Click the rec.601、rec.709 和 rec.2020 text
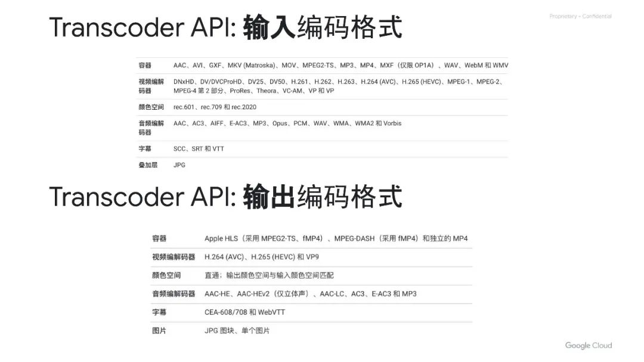The image size is (644, 362). point(215,107)
